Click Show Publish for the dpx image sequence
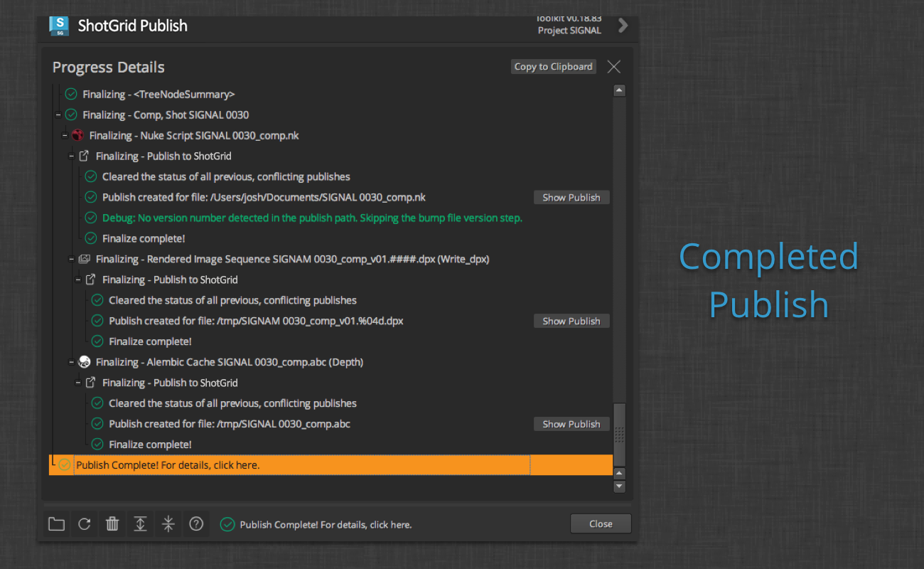The width and height of the screenshot is (924, 569). (x=571, y=321)
